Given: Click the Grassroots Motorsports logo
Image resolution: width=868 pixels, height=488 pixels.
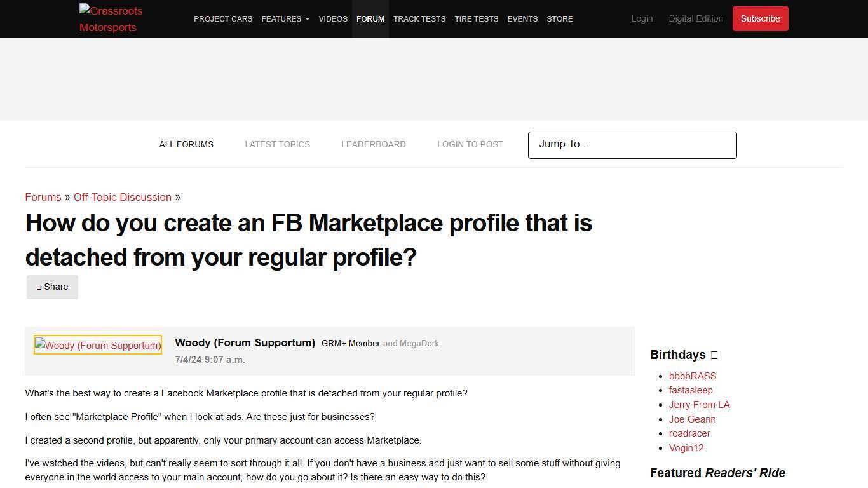Looking at the screenshot, I should pyautogui.click(x=111, y=19).
